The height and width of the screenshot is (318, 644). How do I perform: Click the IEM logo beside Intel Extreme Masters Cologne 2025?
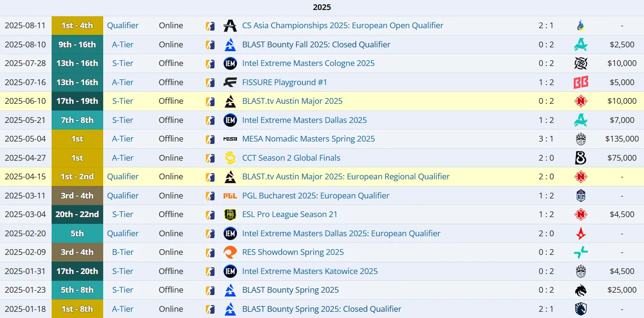(x=230, y=64)
